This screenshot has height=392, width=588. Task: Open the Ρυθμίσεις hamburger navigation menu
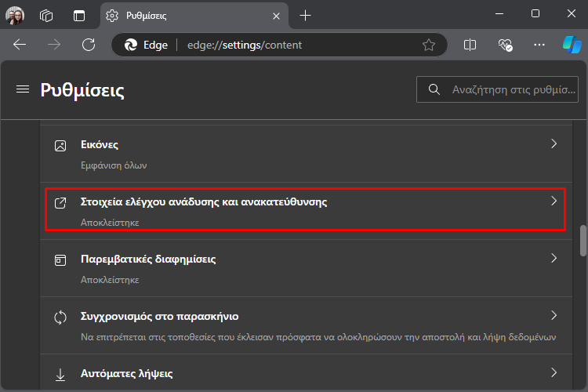(23, 89)
